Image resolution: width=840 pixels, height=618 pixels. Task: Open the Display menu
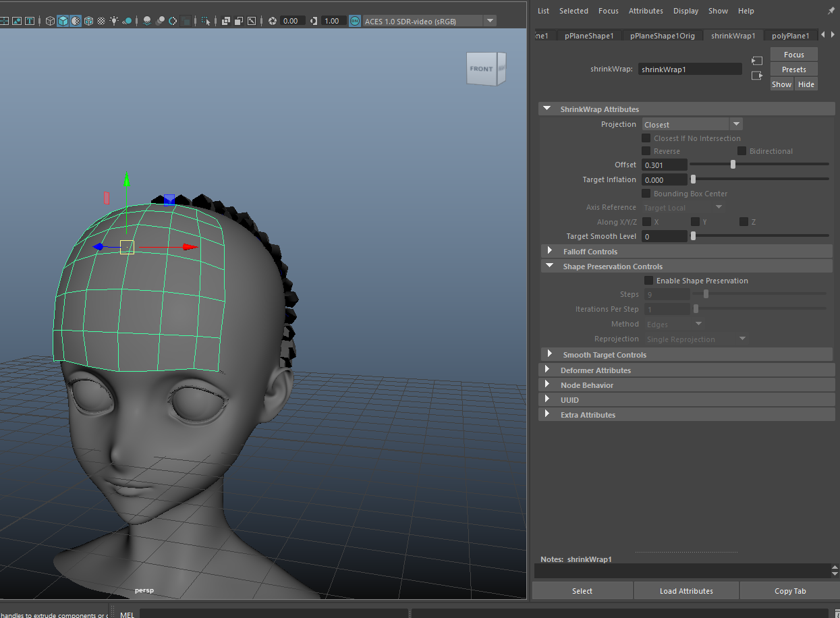pyautogui.click(x=685, y=11)
